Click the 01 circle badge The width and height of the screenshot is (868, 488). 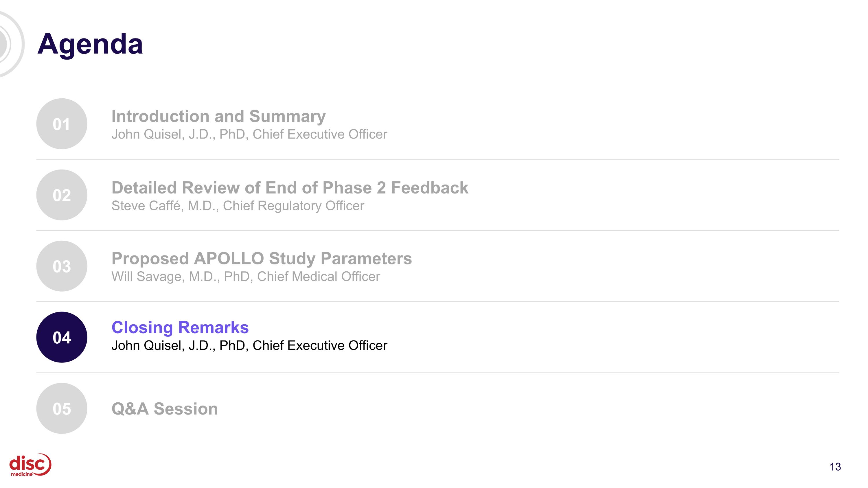(62, 124)
